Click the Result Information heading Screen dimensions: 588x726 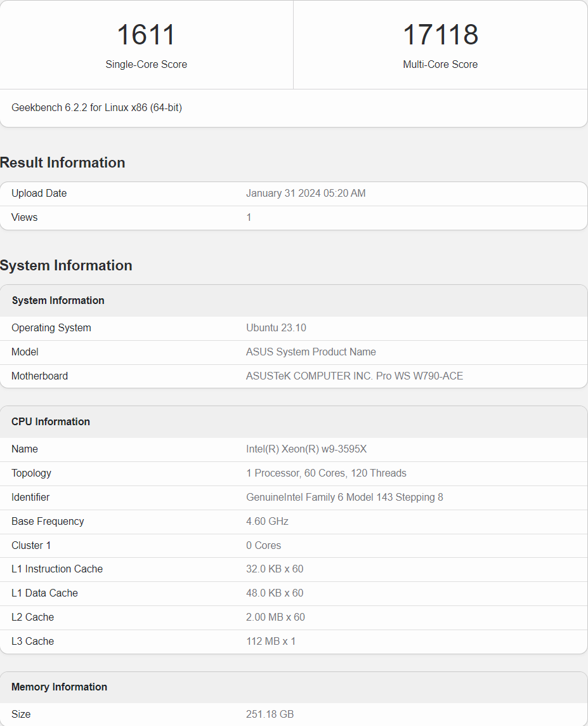coord(63,162)
